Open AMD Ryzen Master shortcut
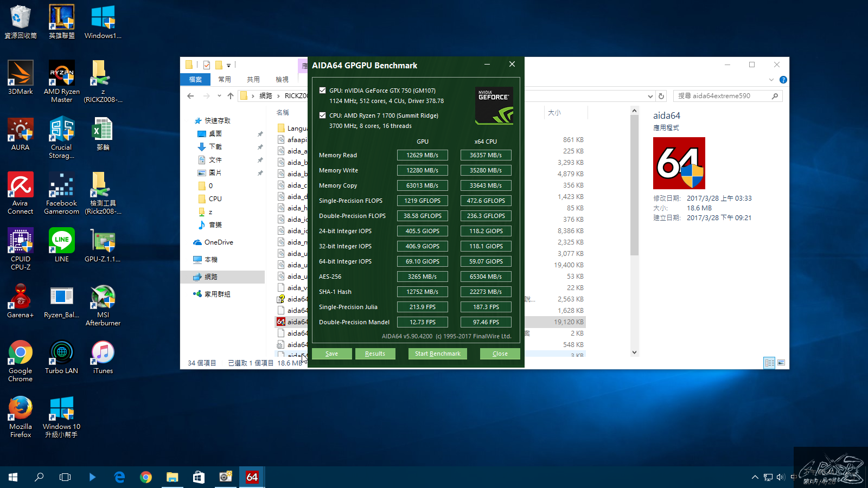Screen dimensions: 868x488 coord(62,81)
